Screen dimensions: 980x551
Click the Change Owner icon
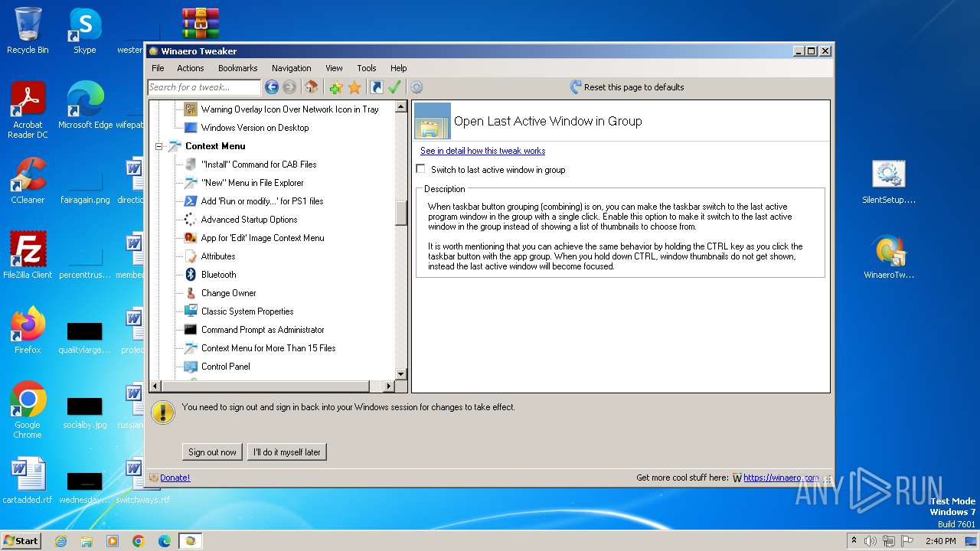[x=191, y=293]
